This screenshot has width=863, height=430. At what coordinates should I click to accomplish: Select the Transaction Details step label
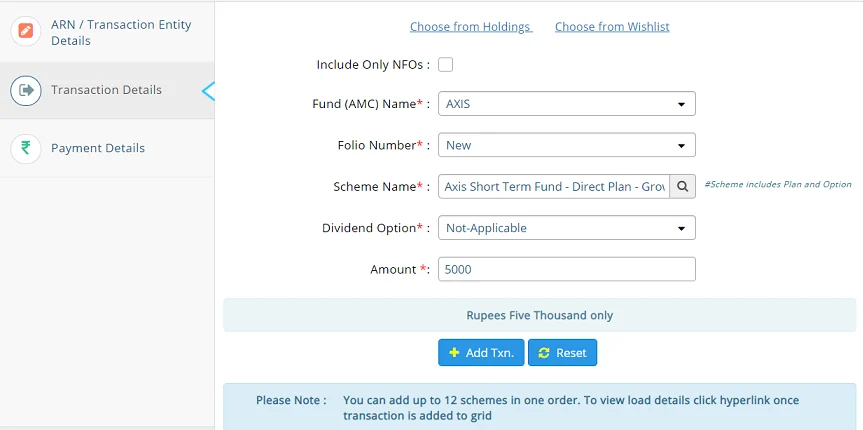pyautogui.click(x=106, y=90)
